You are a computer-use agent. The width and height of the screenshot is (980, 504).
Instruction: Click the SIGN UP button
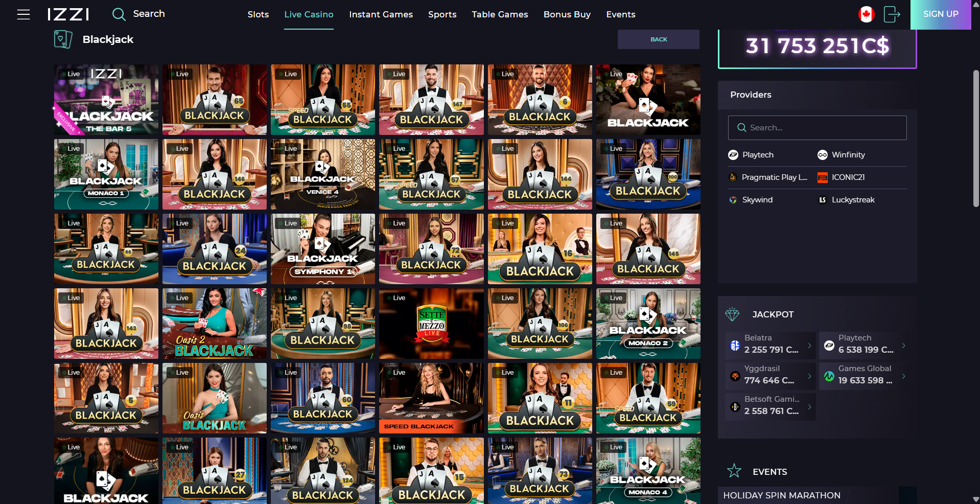pos(940,14)
